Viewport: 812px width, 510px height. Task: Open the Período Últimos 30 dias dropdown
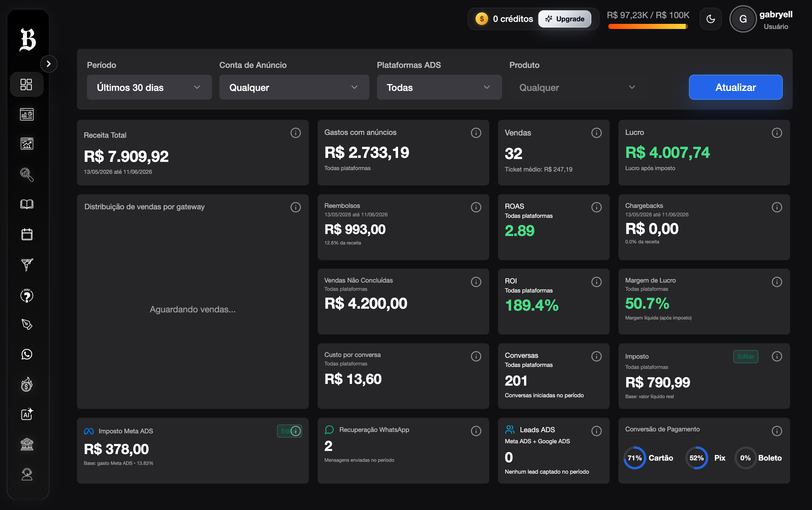click(149, 87)
